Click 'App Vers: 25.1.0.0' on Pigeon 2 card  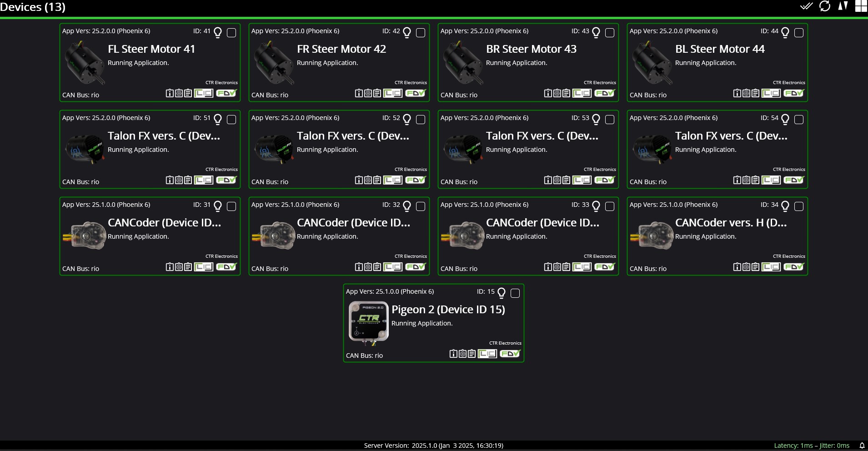390,291
